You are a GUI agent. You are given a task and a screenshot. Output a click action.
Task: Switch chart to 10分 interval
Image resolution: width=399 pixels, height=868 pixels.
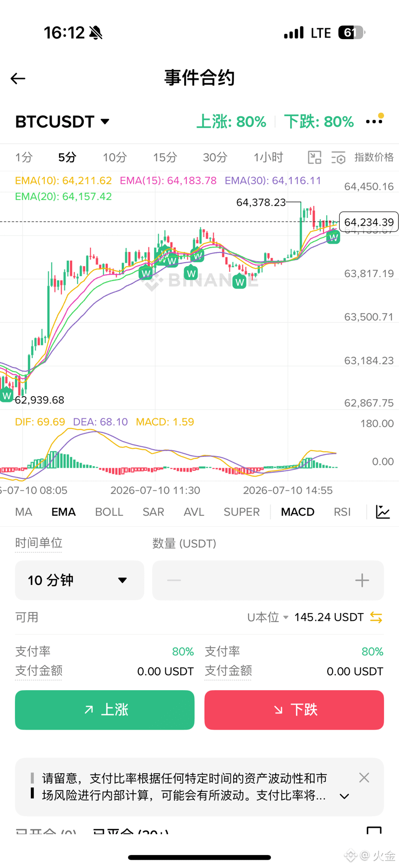[x=115, y=157]
